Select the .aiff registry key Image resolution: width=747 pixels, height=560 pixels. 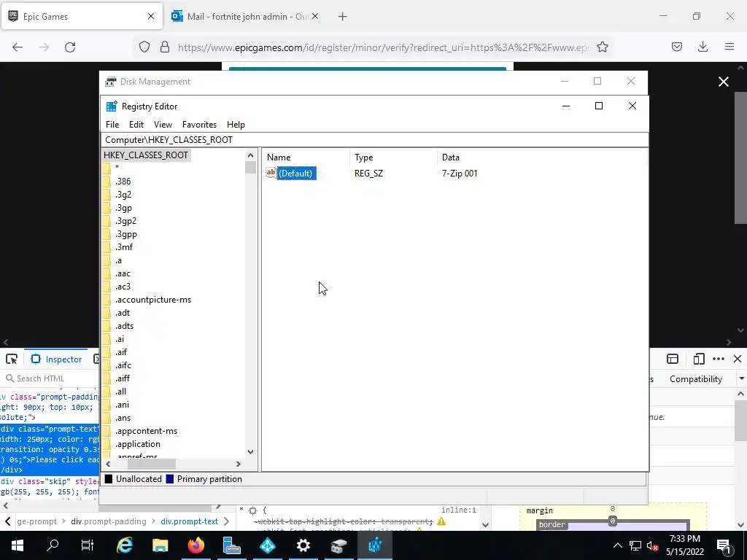pos(123,378)
